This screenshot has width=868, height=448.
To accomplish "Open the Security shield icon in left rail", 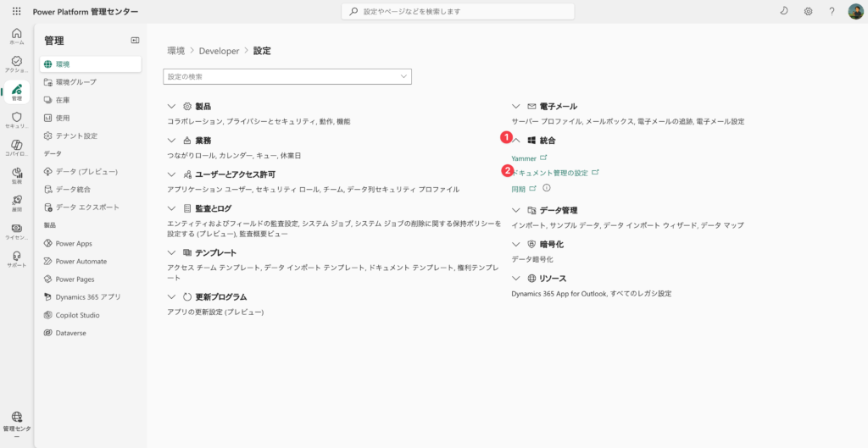I will [17, 119].
